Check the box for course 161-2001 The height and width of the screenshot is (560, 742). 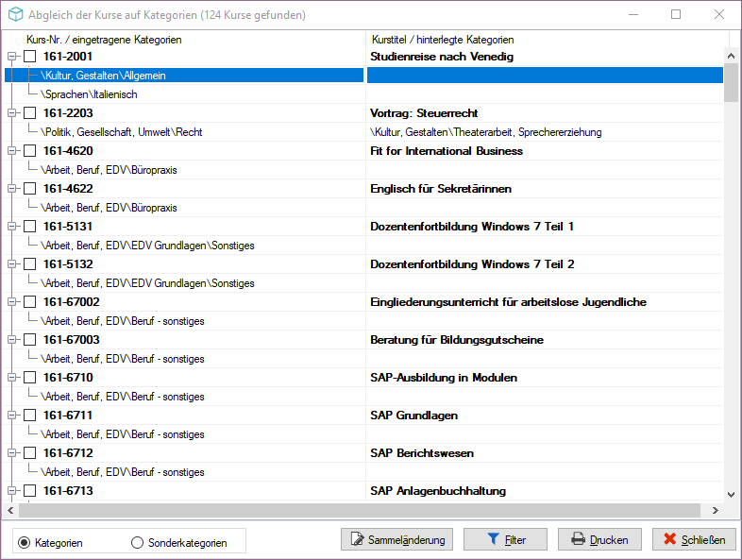point(30,57)
